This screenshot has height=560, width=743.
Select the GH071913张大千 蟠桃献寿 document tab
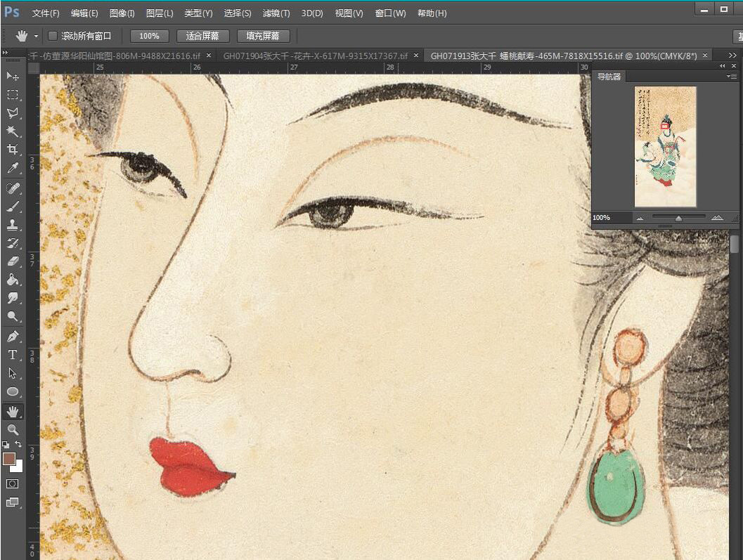pyautogui.click(x=564, y=56)
